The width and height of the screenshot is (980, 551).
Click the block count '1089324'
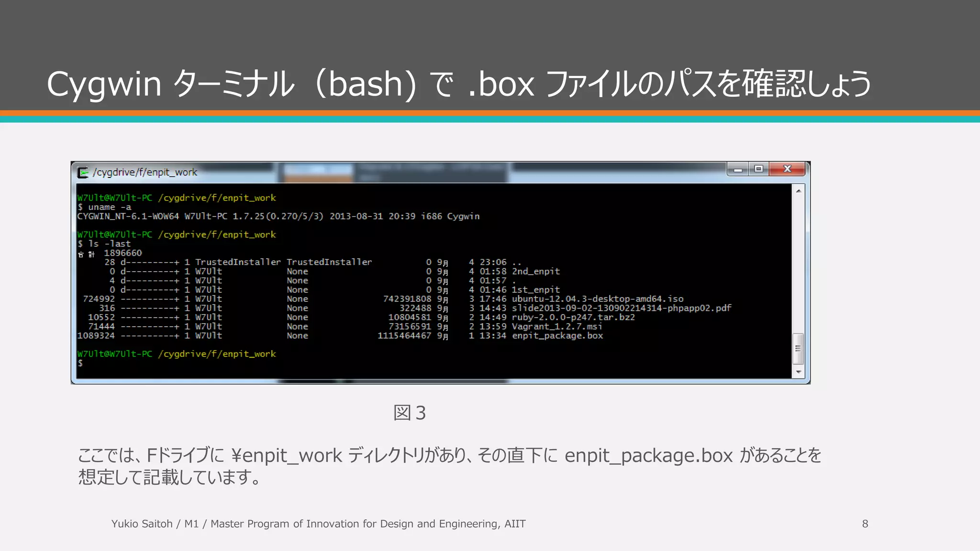pyautogui.click(x=96, y=336)
